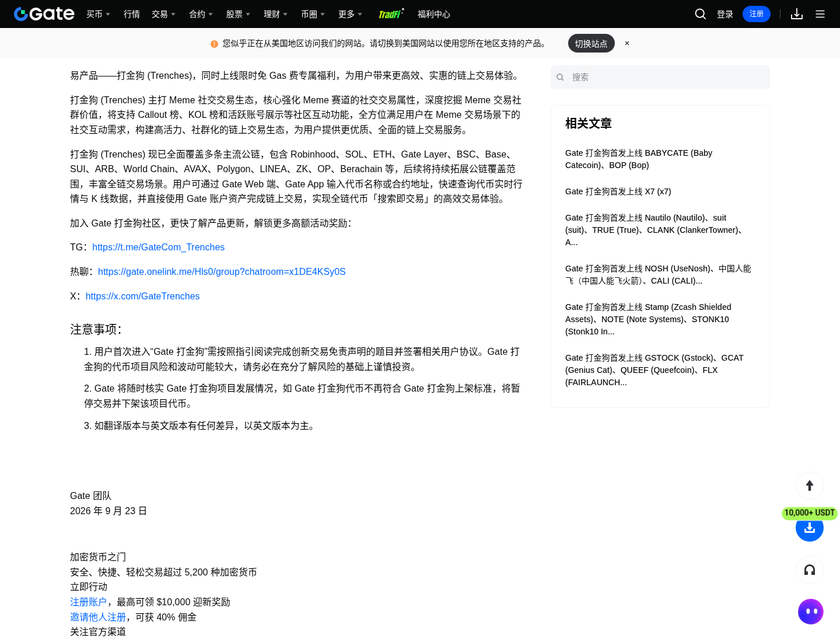Open customer support headset icon
Viewport: 840px width, 642px height.
tap(810, 570)
